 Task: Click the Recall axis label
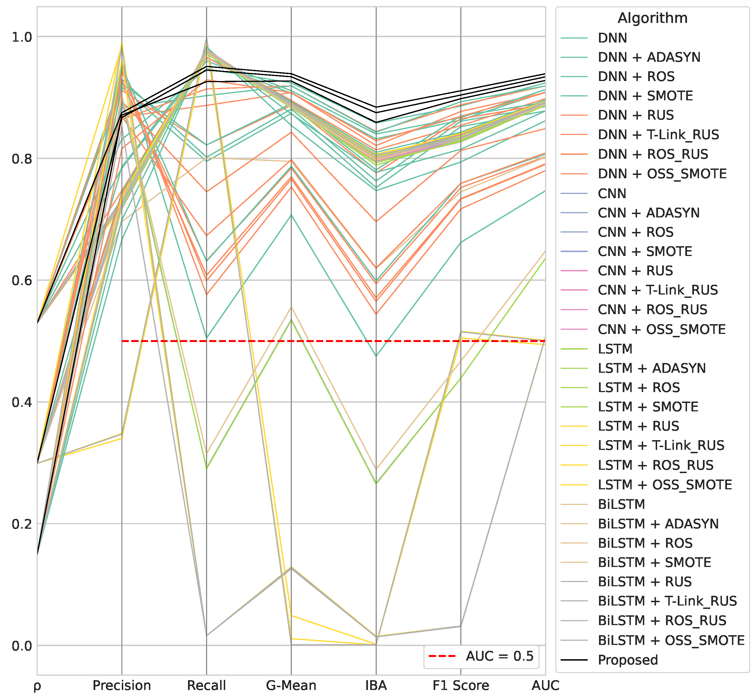pos(206,685)
